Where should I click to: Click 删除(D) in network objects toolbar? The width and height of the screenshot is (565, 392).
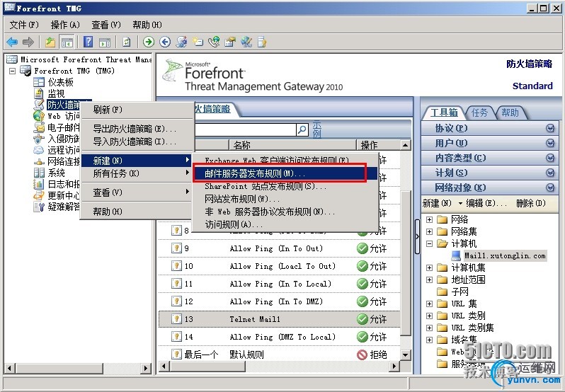pos(531,203)
